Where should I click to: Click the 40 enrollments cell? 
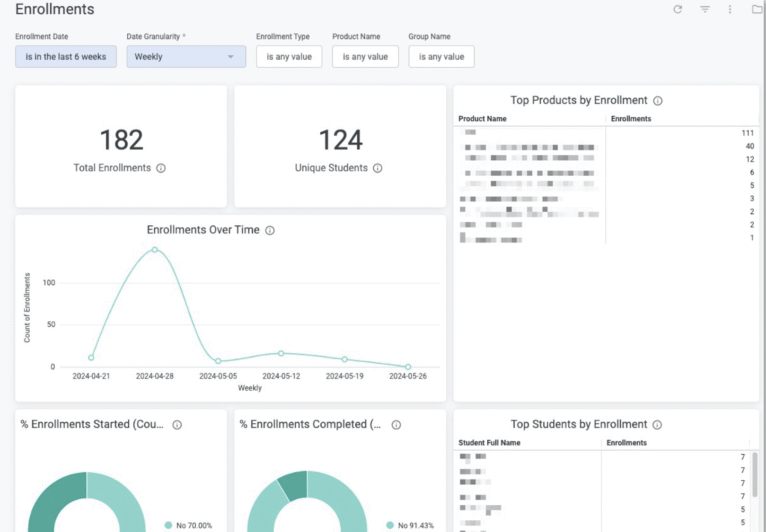click(x=750, y=147)
